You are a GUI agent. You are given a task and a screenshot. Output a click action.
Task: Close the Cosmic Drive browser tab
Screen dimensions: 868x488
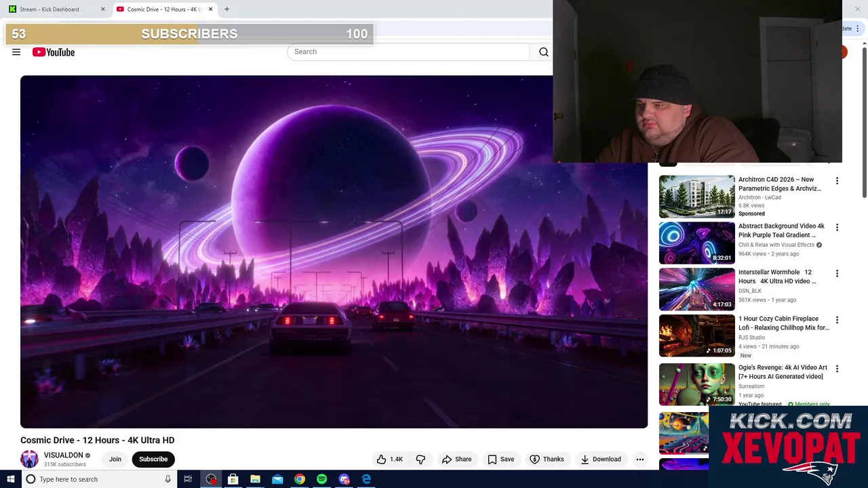pos(210,9)
